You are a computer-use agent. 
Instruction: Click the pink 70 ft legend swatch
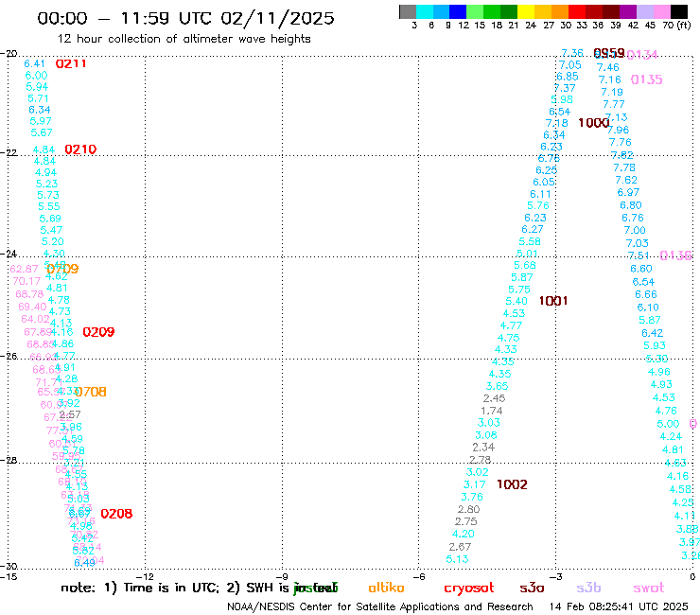(x=661, y=11)
